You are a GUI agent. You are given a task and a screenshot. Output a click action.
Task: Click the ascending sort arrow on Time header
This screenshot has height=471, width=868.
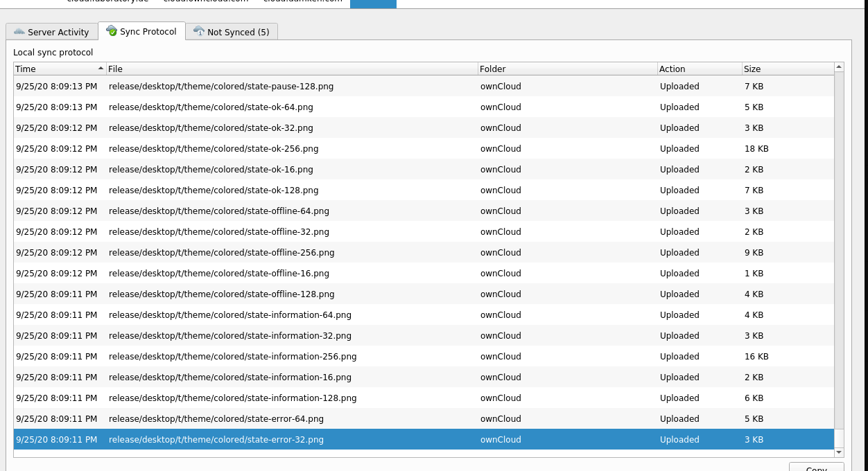[x=100, y=69]
